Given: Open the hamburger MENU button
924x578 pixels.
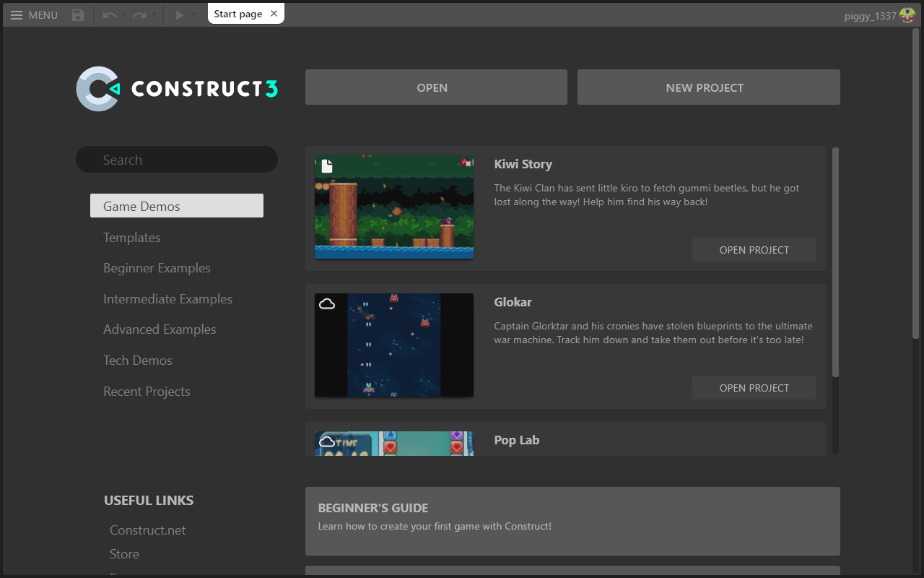Looking at the screenshot, I should click(34, 15).
